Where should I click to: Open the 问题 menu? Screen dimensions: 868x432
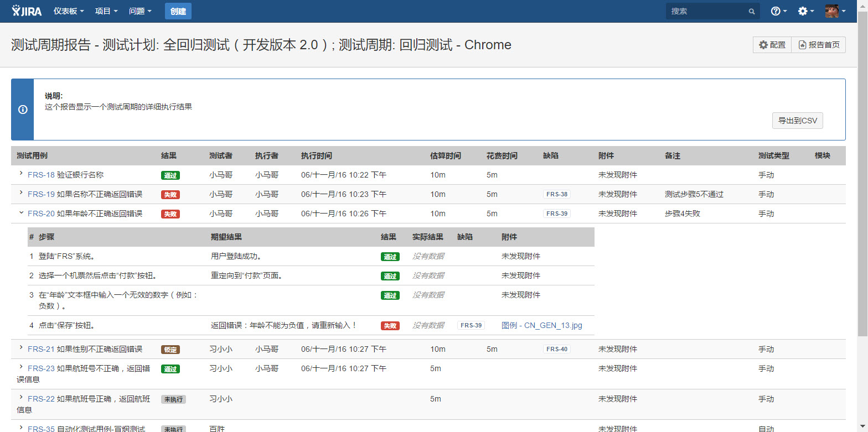click(140, 11)
